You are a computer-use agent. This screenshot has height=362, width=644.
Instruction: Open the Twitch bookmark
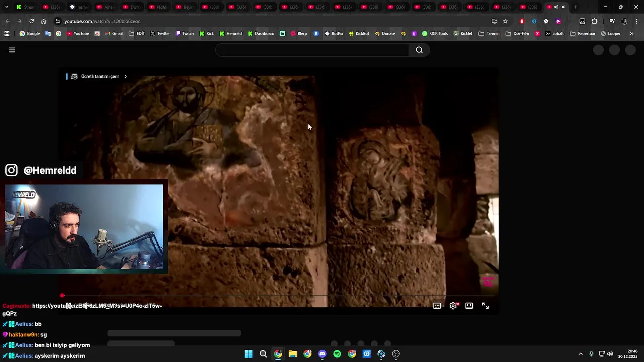[185, 34]
